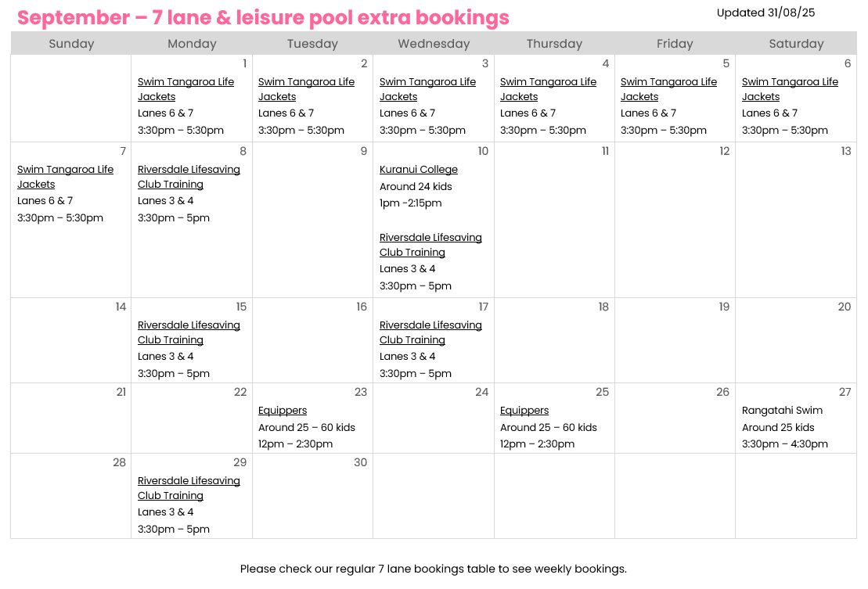Image resolution: width=868 pixels, height=589 pixels.
Task: Open Riversdale Lifesaving Club Training on Monday 15
Action: click(x=189, y=332)
